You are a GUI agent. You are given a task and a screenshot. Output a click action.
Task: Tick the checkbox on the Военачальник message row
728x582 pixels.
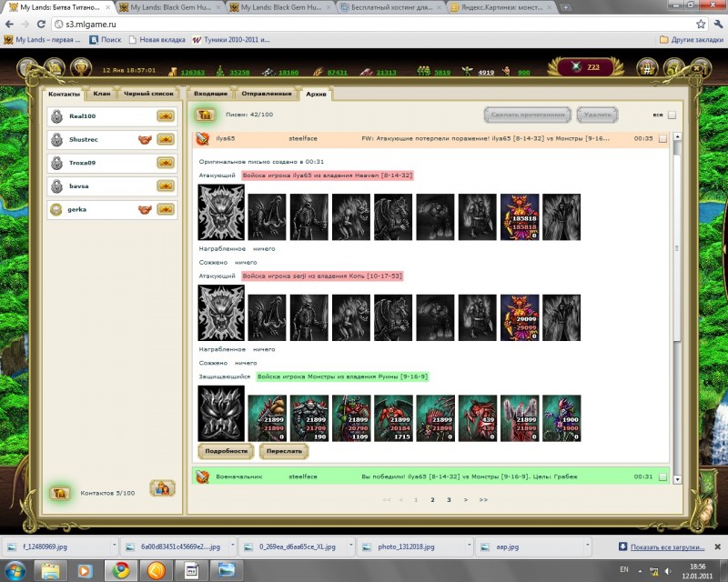point(663,477)
